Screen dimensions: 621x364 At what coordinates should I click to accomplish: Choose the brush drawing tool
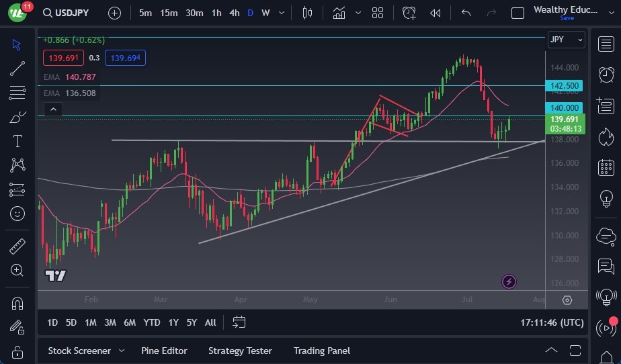17,117
